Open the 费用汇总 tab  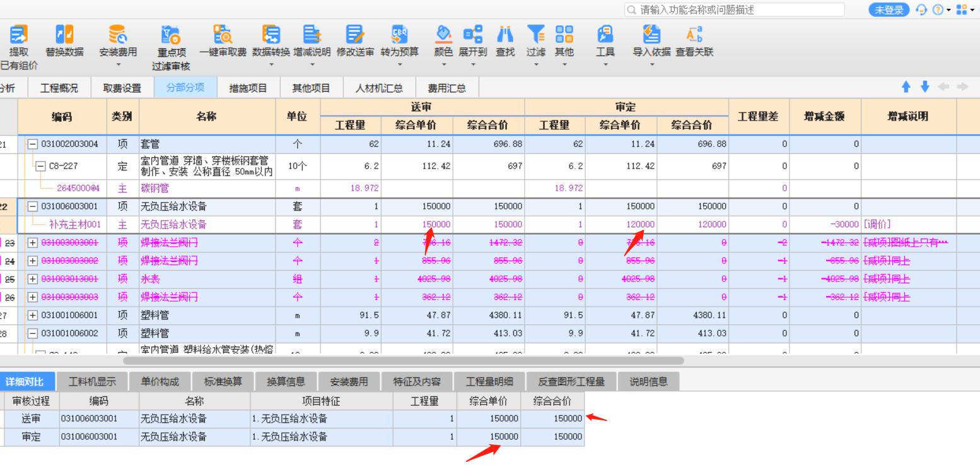point(446,88)
